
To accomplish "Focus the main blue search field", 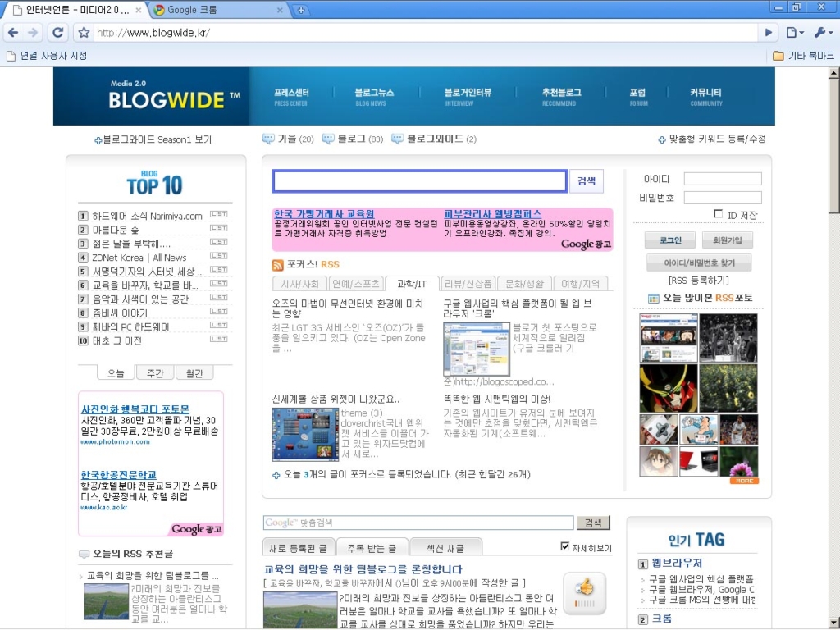I will (420, 181).
